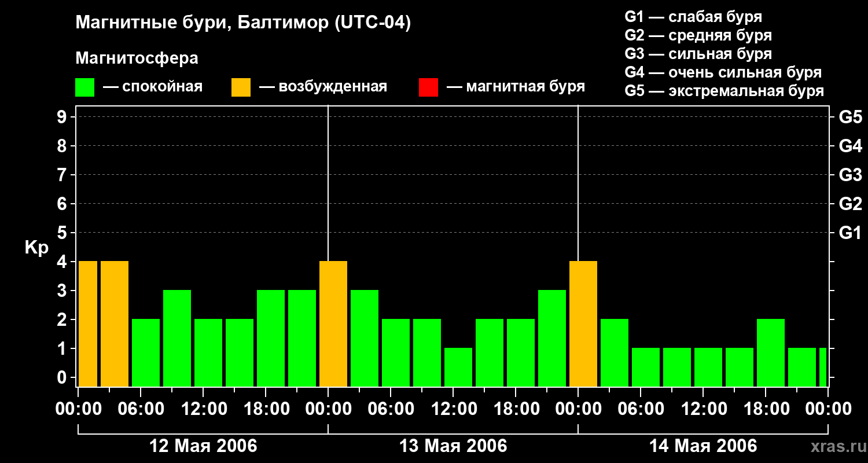Click the Kp 3 bar 21:00–24:00 on 13 May
868x463 pixels.
[552, 339]
